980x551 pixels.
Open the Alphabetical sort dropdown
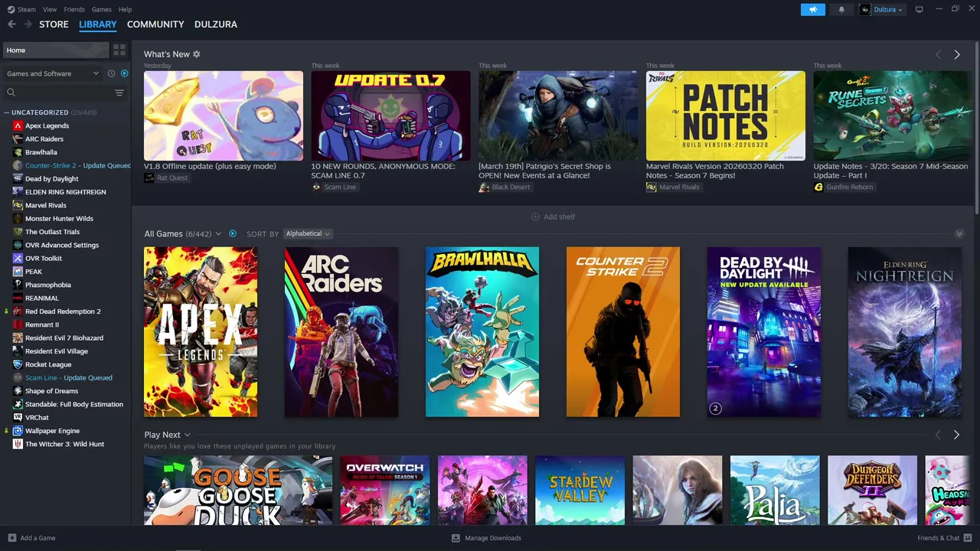click(x=308, y=233)
